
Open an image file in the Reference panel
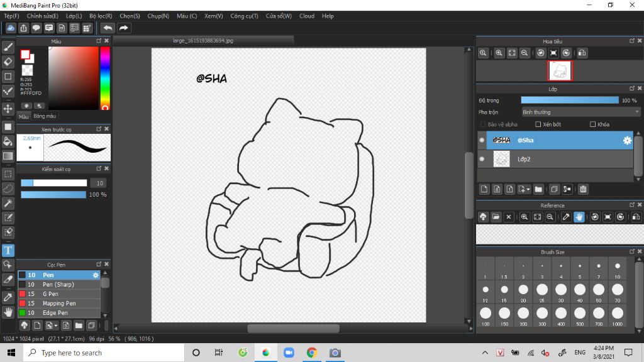click(x=496, y=217)
